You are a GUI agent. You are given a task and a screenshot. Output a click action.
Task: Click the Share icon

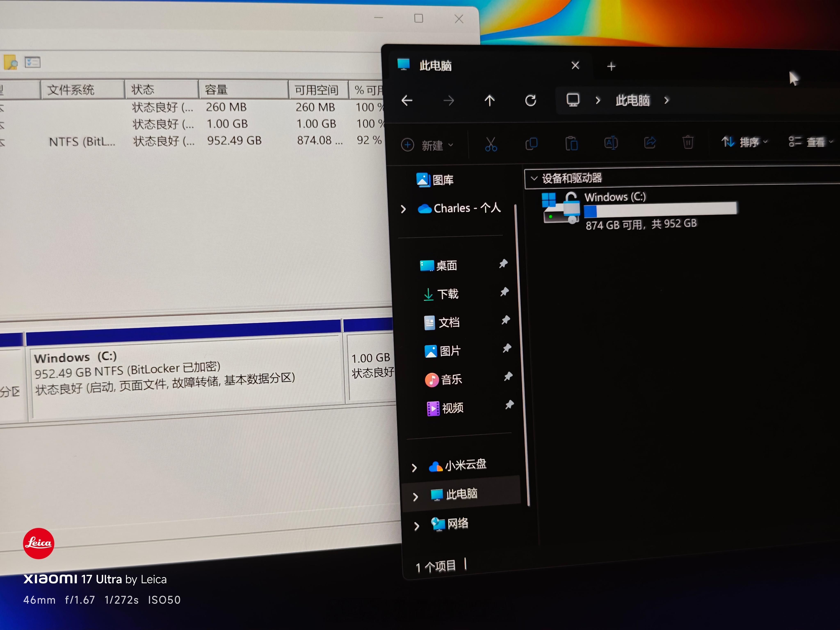(x=650, y=143)
